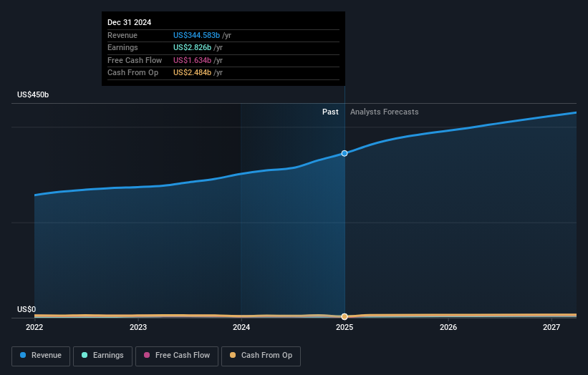Click the tooltip date 'Dec 31 2024'
The image size is (588, 375).
tap(130, 22)
